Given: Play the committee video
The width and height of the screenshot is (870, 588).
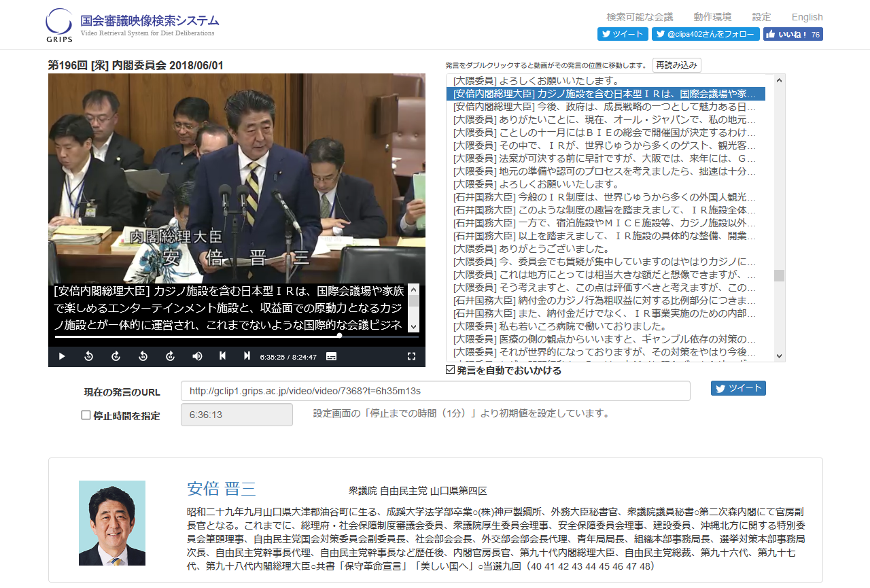Looking at the screenshot, I should coord(62,356).
